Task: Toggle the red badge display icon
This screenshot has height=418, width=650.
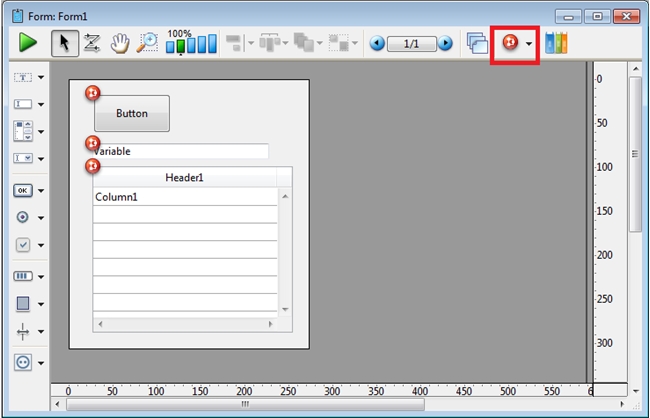Action: [x=509, y=43]
